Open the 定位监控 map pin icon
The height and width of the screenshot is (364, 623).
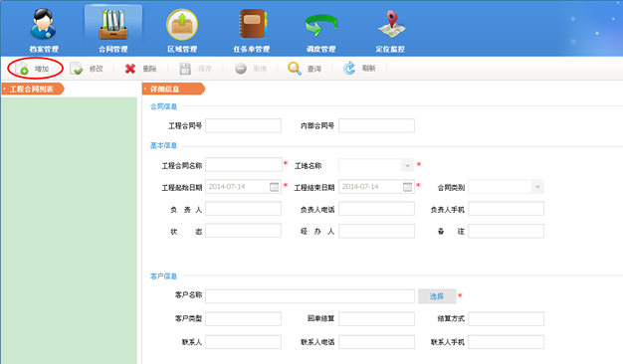click(391, 25)
